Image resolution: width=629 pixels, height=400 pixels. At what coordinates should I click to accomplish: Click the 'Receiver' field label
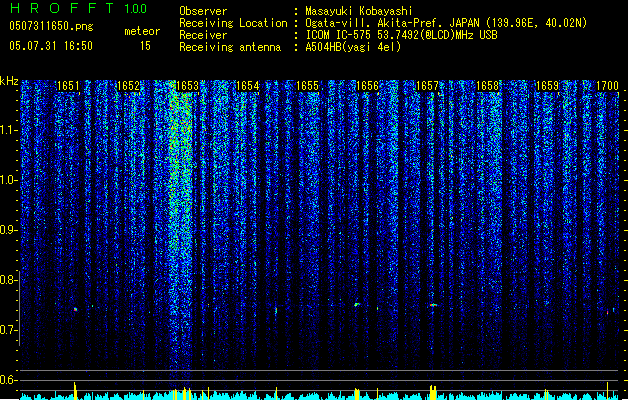click(x=203, y=35)
